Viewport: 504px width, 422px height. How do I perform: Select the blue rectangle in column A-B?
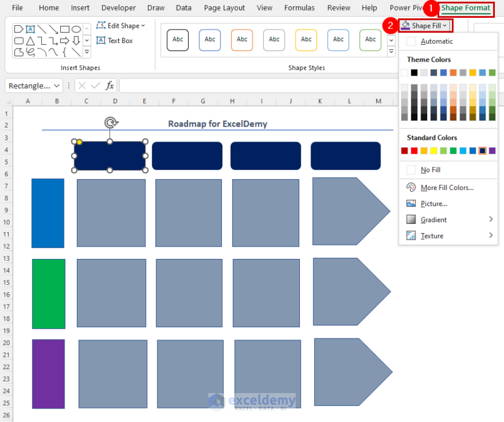(x=48, y=213)
